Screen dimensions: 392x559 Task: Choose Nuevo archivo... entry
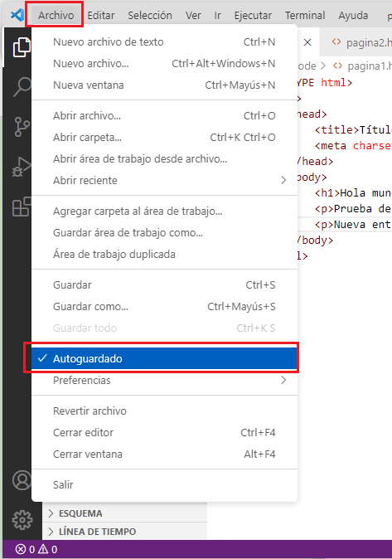point(164,64)
